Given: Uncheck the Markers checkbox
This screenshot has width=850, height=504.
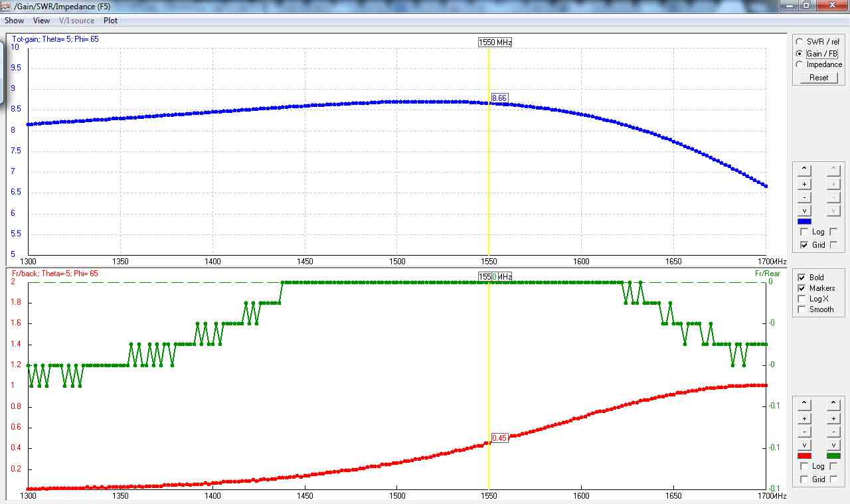Looking at the screenshot, I should point(802,288).
